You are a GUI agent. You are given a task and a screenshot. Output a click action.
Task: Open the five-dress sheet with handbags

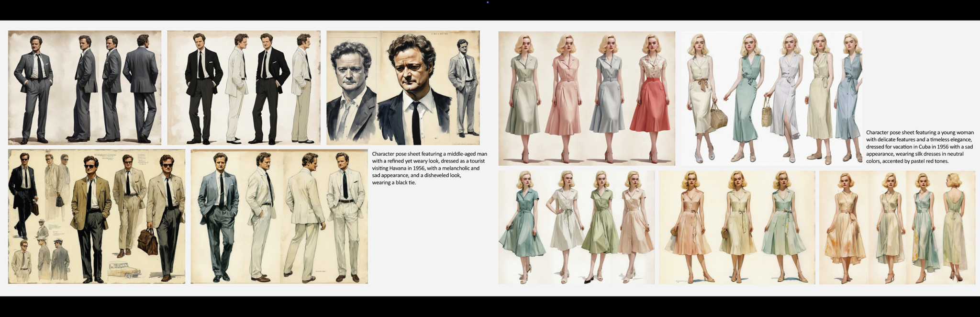[x=771, y=99]
